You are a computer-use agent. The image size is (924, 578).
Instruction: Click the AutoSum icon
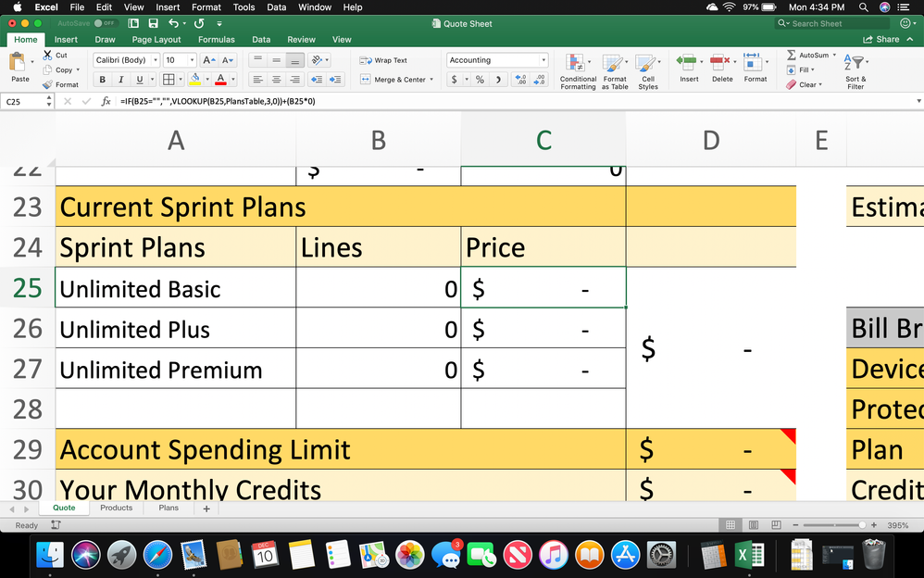tap(792, 56)
